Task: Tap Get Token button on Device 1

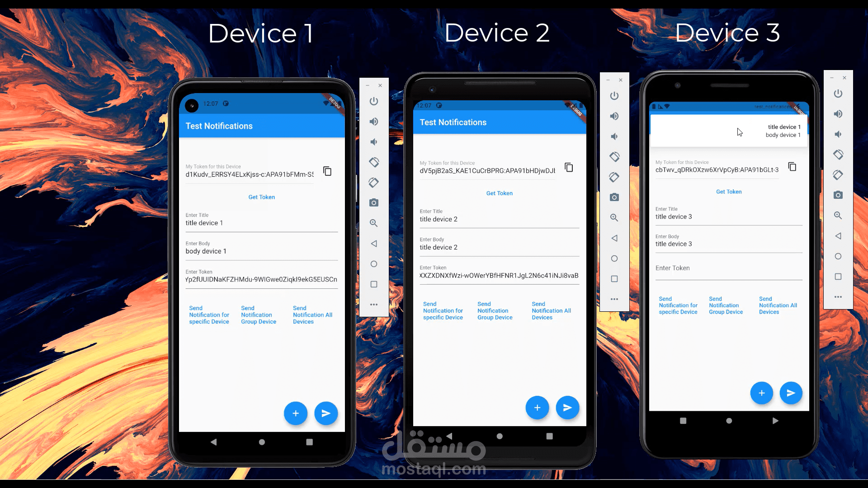Action: 262,197
